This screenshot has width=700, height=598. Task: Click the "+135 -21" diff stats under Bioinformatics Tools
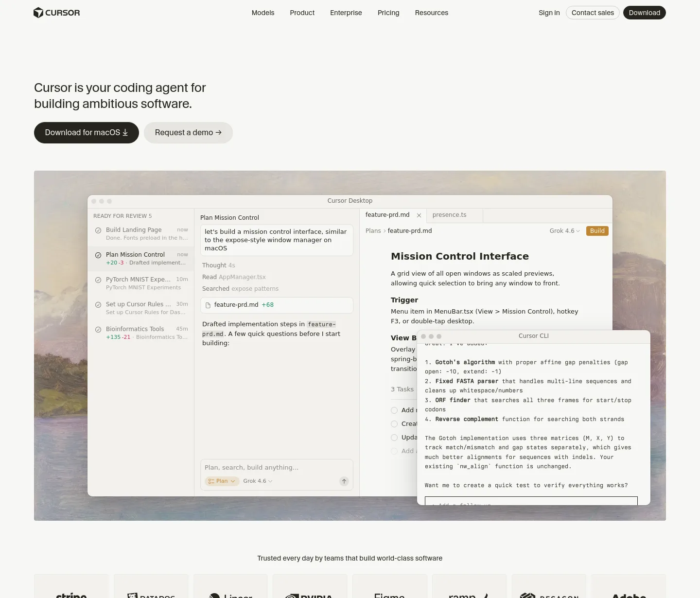[x=118, y=337]
